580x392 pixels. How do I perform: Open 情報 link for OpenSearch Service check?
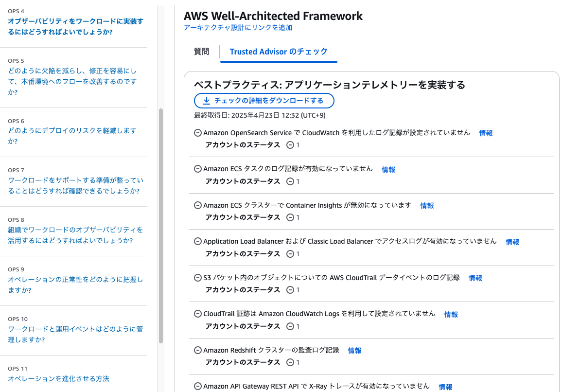tap(486, 133)
